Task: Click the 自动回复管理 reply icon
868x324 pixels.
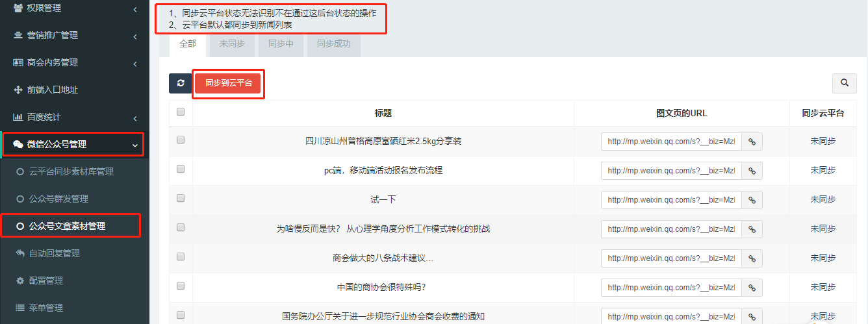Action: click(x=20, y=253)
